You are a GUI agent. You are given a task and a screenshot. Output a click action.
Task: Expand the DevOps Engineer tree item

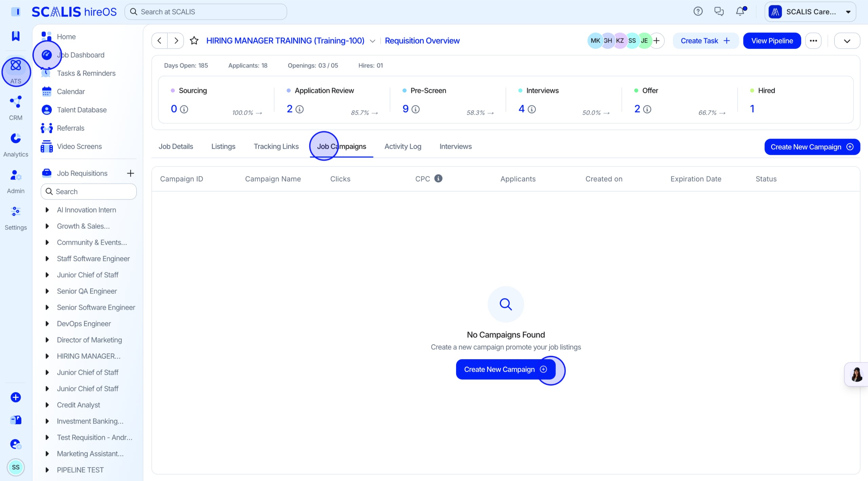pos(47,324)
